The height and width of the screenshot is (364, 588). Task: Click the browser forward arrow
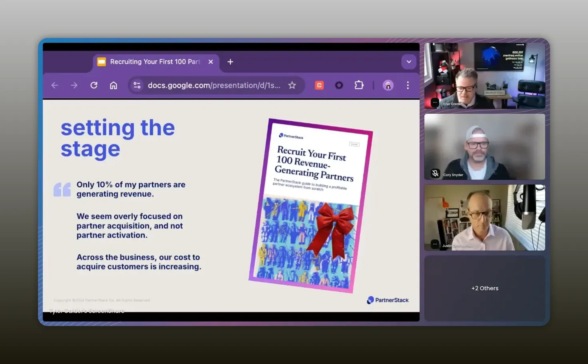(x=74, y=85)
